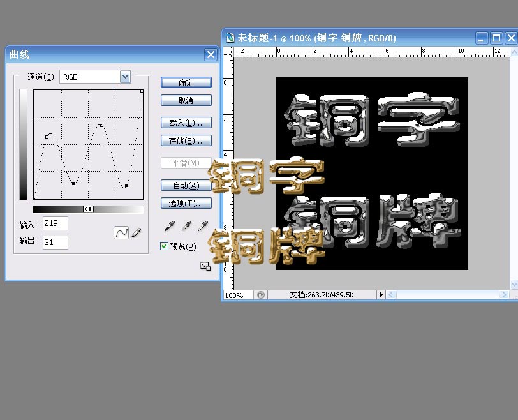The image size is (518, 420).
Task: Select the pencil curve drawing tool
Action: coord(136,232)
